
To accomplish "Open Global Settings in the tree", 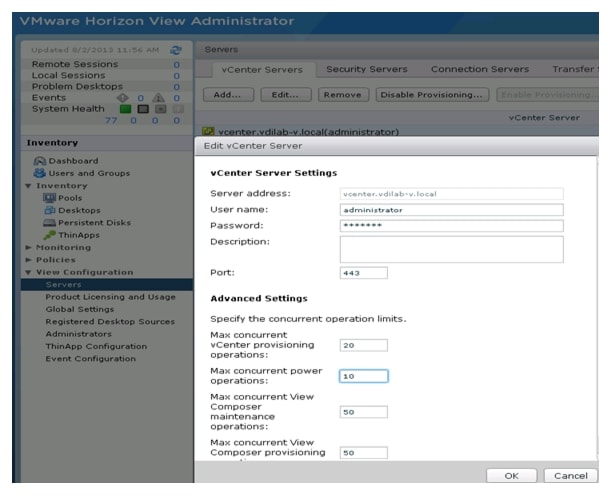I will 80,309.
